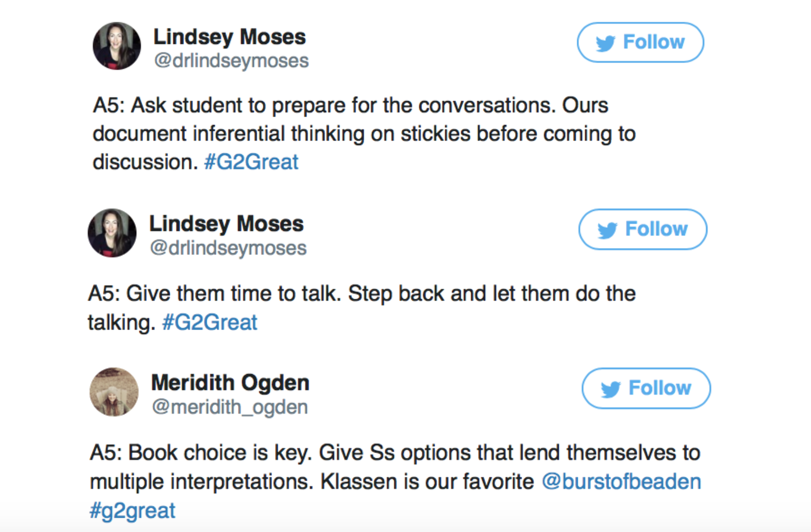Open Lindsey Moses avatar on 'time to talk' tweet

(x=112, y=233)
